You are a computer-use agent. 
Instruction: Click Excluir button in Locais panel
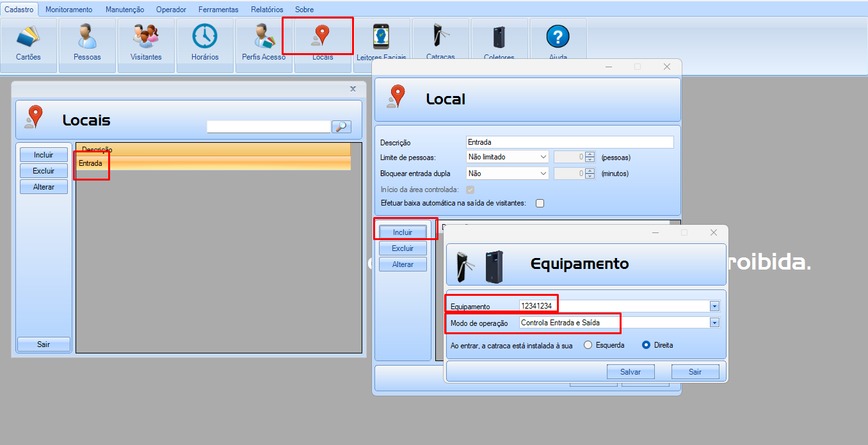pos(44,171)
